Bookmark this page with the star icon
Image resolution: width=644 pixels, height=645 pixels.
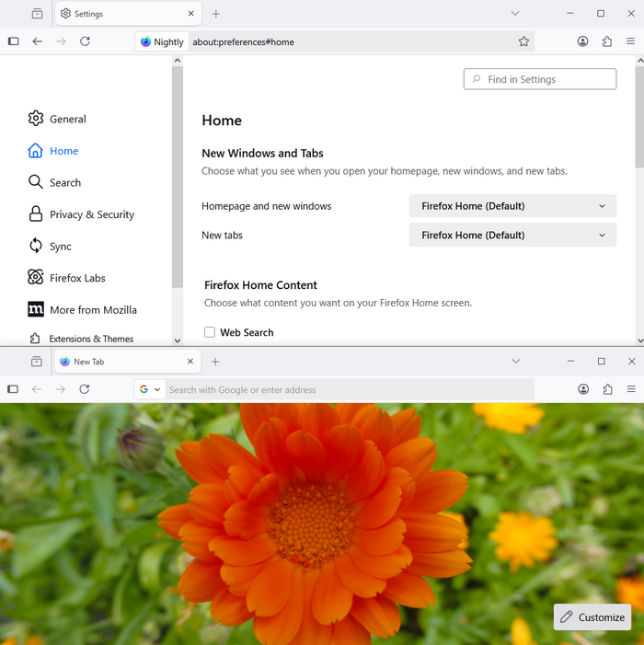coord(523,41)
